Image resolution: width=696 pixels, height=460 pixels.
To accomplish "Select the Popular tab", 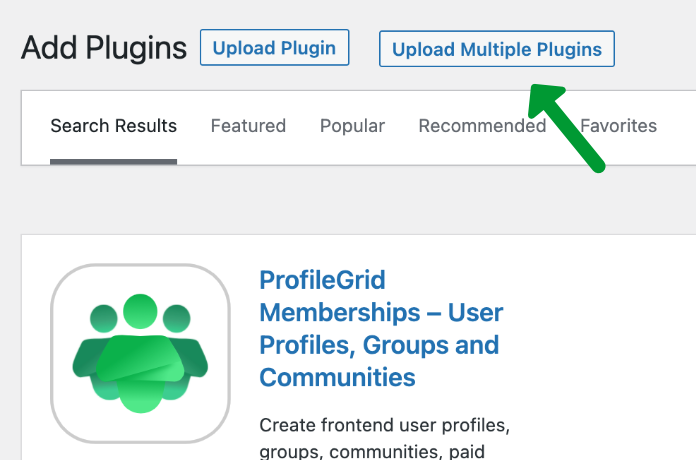I will 352,126.
